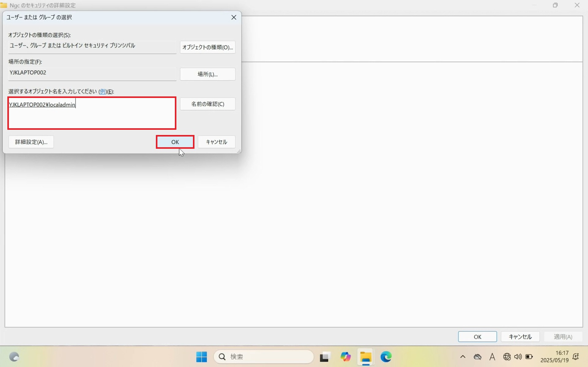
Task: Click the Ngc folder icon in title bar
Action: pyautogui.click(x=4, y=5)
